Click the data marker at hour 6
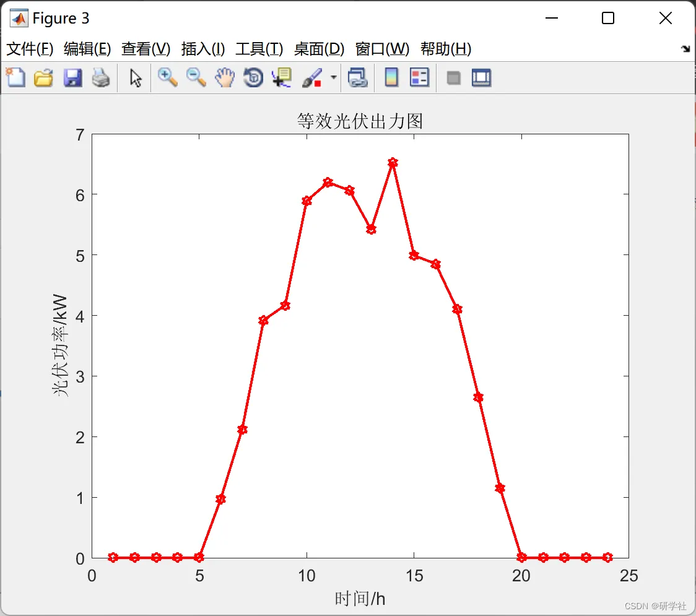 click(220, 499)
